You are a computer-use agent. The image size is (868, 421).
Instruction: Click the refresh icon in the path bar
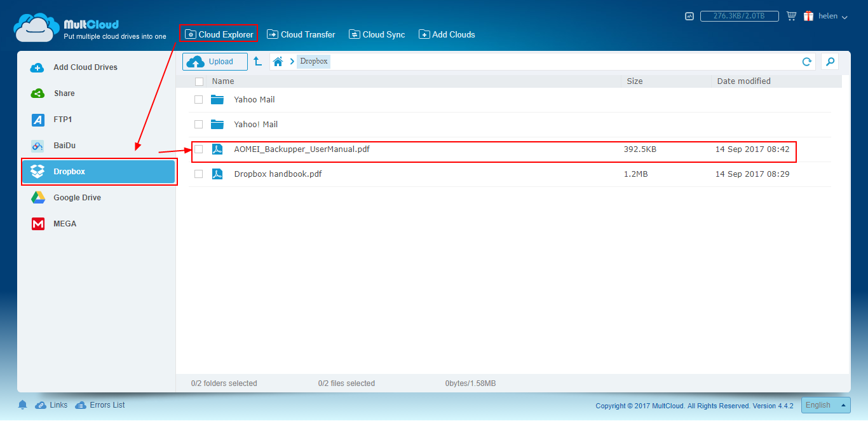point(806,62)
